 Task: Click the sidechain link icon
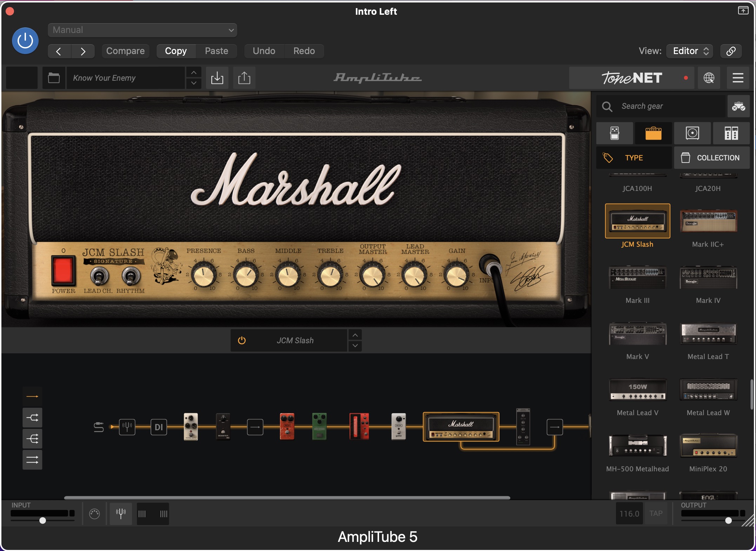click(x=731, y=51)
